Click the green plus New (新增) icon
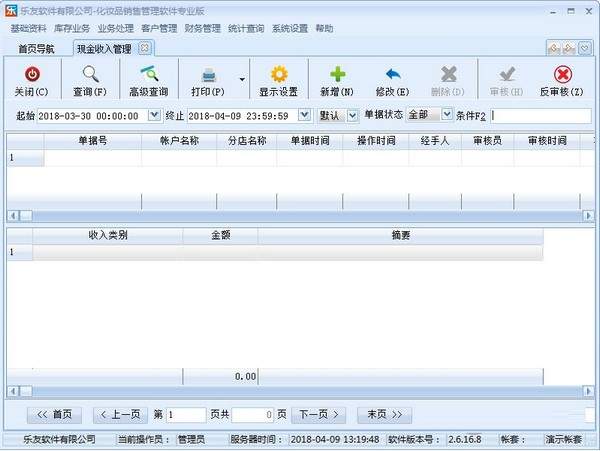The height and width of the screenshot is (451, 600). tap(338, 75)
